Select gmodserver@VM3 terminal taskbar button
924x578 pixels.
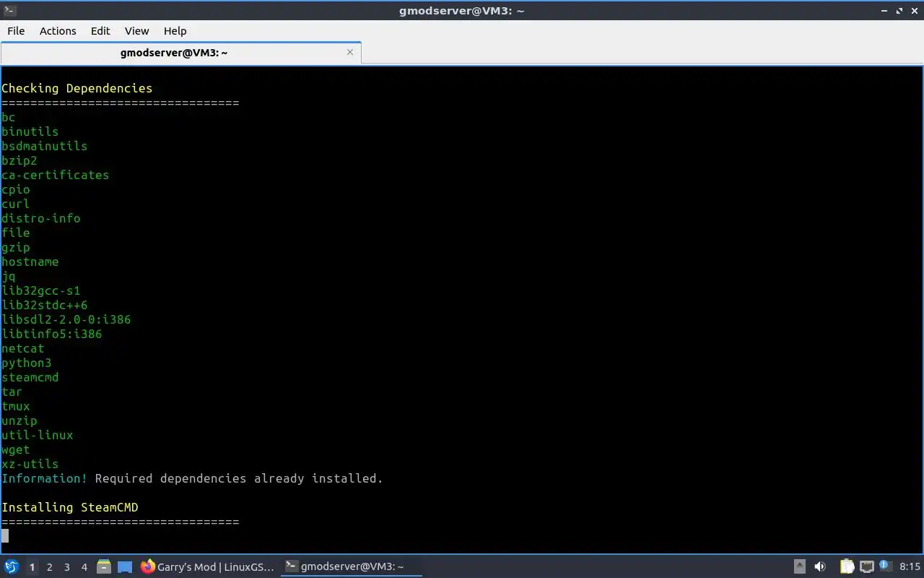pyautogui.click(x=351, y=566)
